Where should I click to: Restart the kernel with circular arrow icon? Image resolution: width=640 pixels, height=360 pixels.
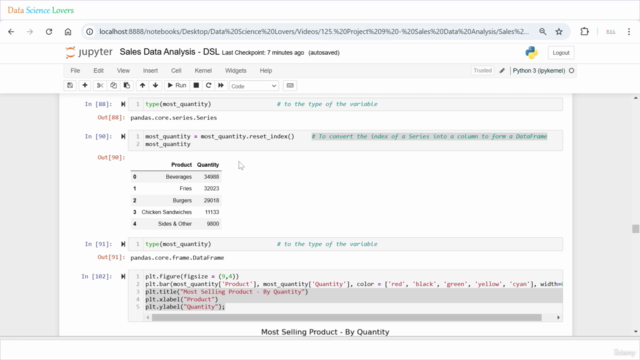(209, 85)
